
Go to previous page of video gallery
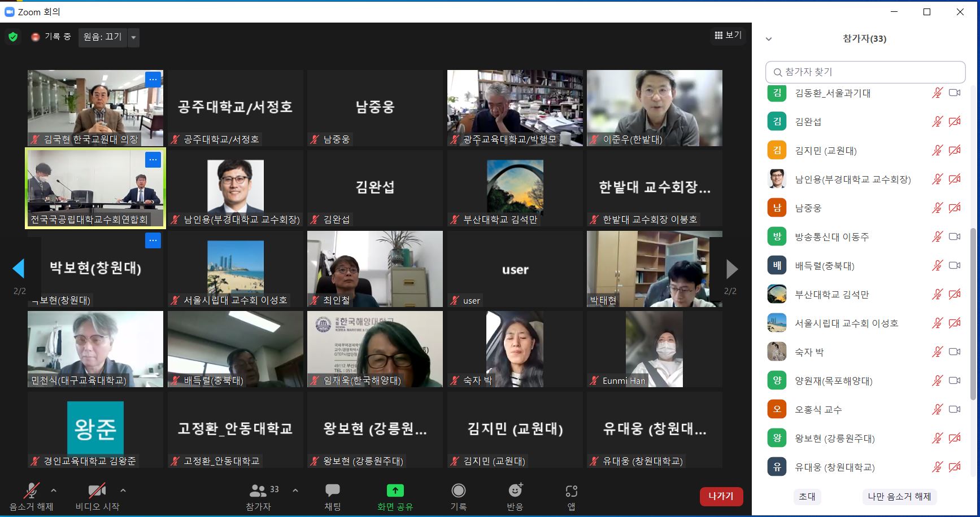(19, 269)
